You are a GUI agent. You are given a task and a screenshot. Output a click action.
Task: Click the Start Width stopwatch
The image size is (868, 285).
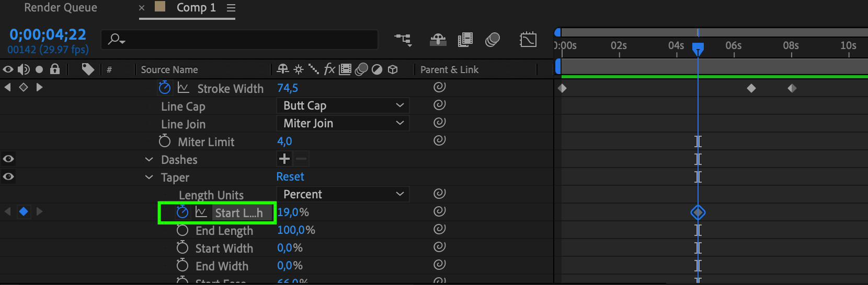click(182, 247)
